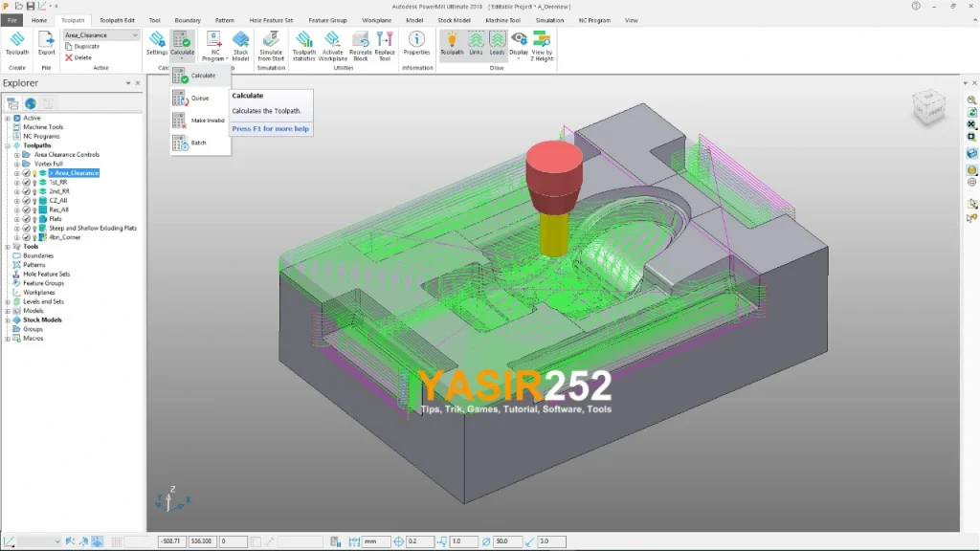Switch to the Simulation tab
Image resolution: width=980 pixels, height=551 pixels.
point(549,20)
